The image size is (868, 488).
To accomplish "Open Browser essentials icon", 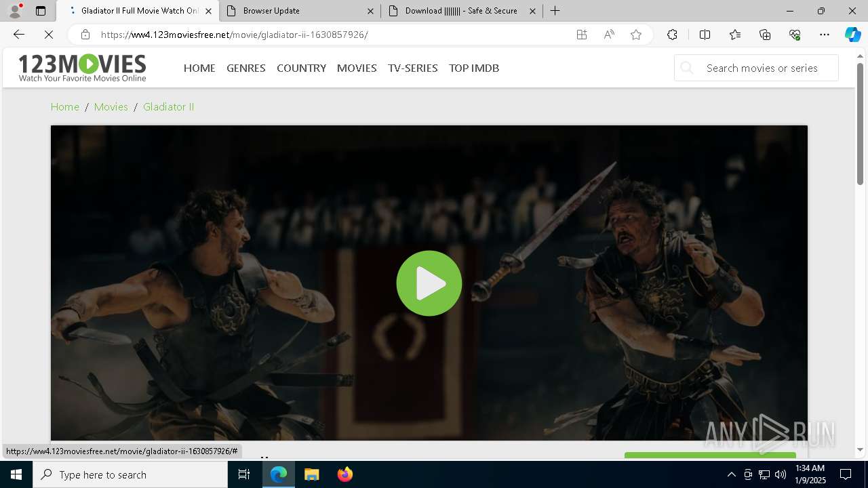I will coord(795,35).
